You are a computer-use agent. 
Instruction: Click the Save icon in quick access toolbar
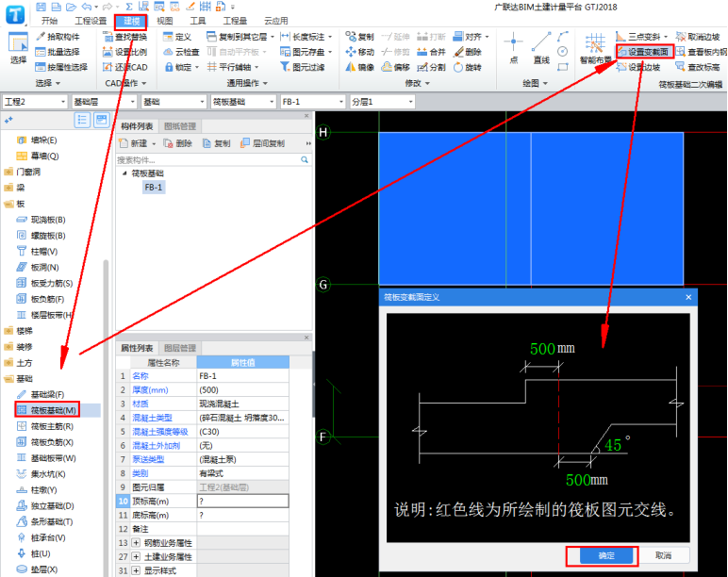coord(41,7)
